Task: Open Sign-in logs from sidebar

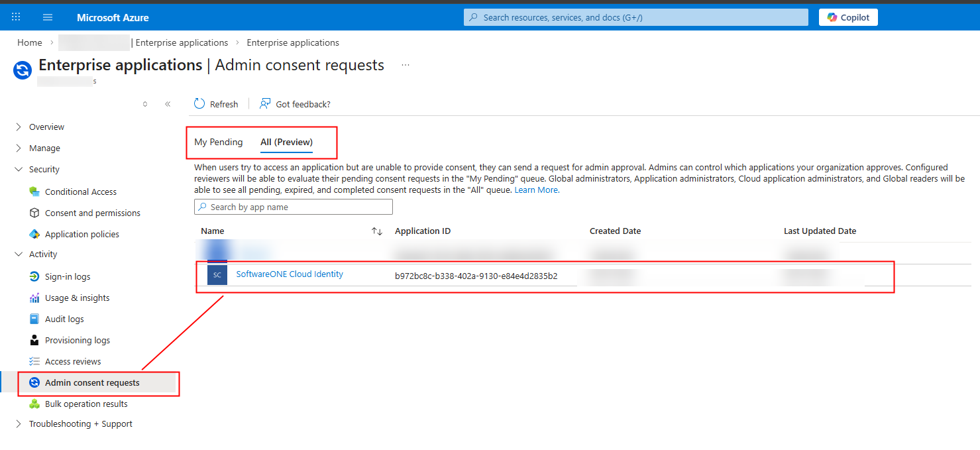Action: coord(68,276)
